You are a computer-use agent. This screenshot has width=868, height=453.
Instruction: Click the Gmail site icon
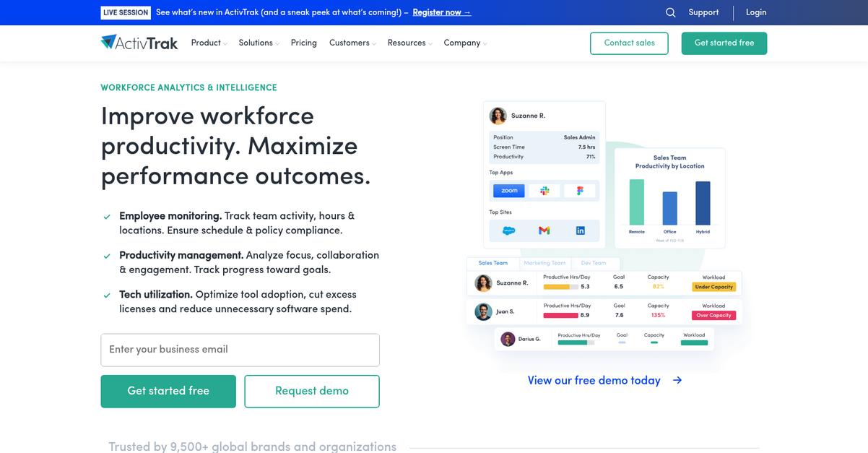tap(544, 230)
